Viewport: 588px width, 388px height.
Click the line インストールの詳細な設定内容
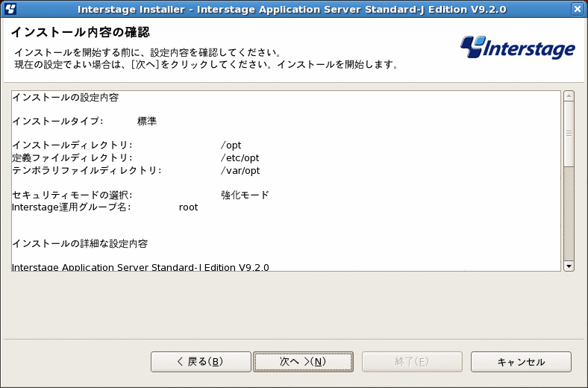tap(81, 244)
